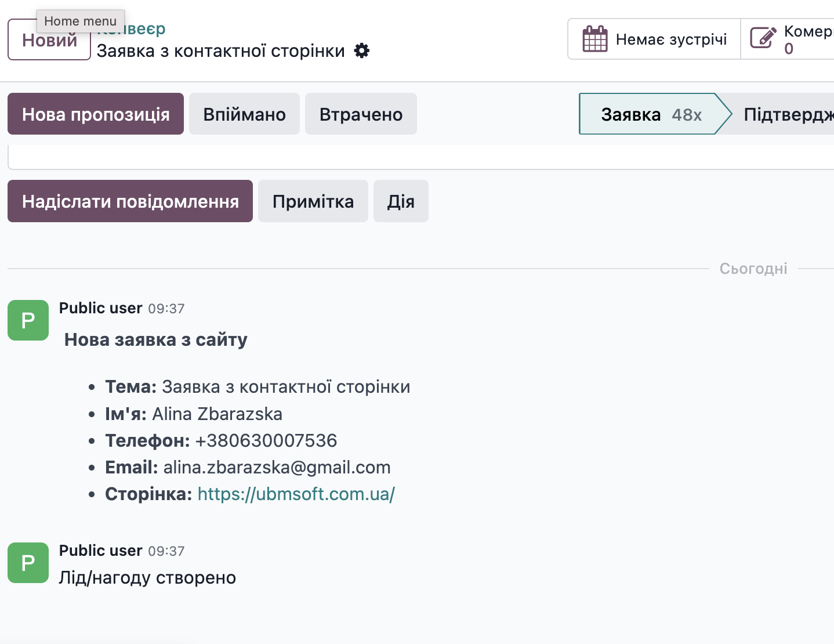The image size is (834, 644).
Task: Click the heading Нова заявка з сайту
Action: [156, 339]
